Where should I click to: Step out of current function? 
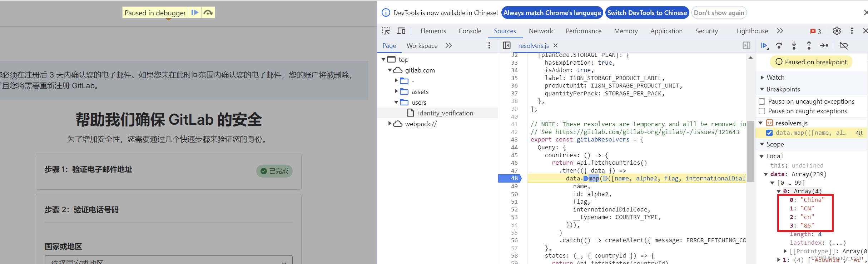809,45
